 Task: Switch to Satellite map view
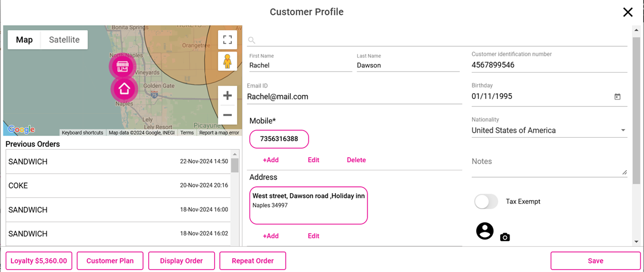click(64, 40)
